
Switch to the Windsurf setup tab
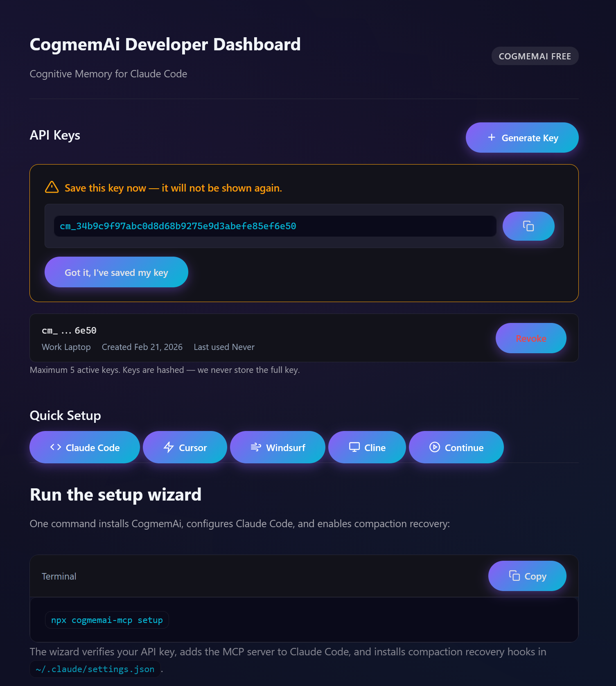(278, 447)
